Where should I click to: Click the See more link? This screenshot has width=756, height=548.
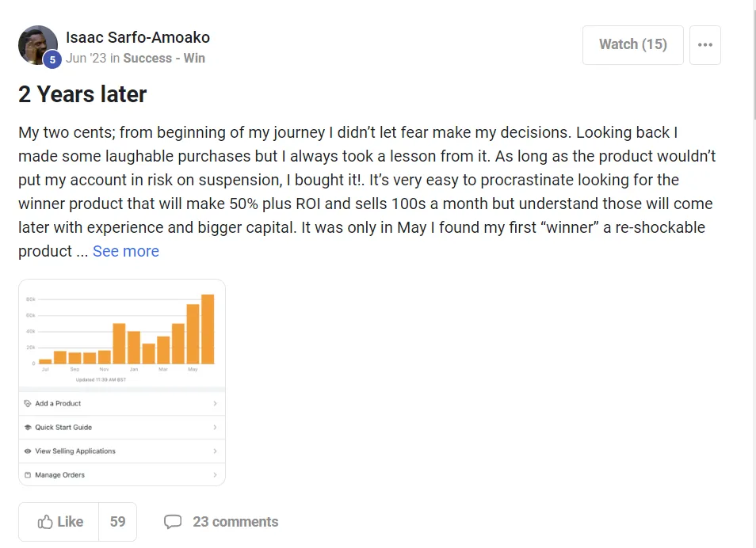(x=126, y=251)
